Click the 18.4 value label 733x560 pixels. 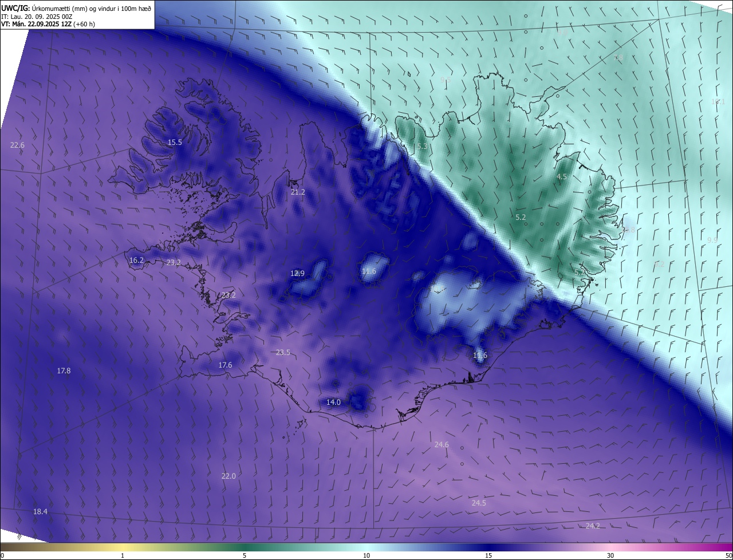click(40, 512)
